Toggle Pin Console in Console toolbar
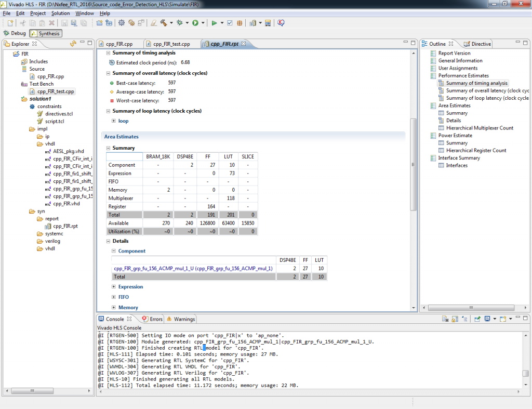 click(x=477, y=319)
